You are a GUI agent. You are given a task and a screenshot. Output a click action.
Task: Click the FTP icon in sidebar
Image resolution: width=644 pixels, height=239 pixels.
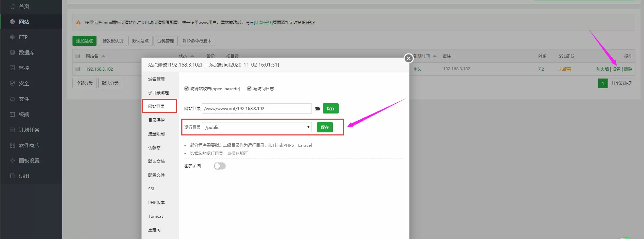point(12,37)
